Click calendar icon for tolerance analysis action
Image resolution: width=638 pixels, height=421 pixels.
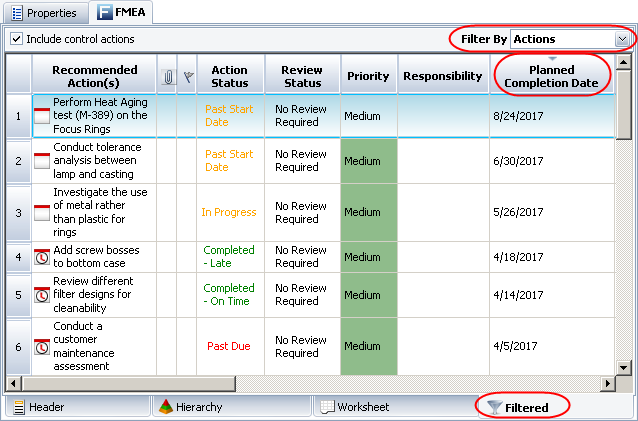tap(42, 161)
